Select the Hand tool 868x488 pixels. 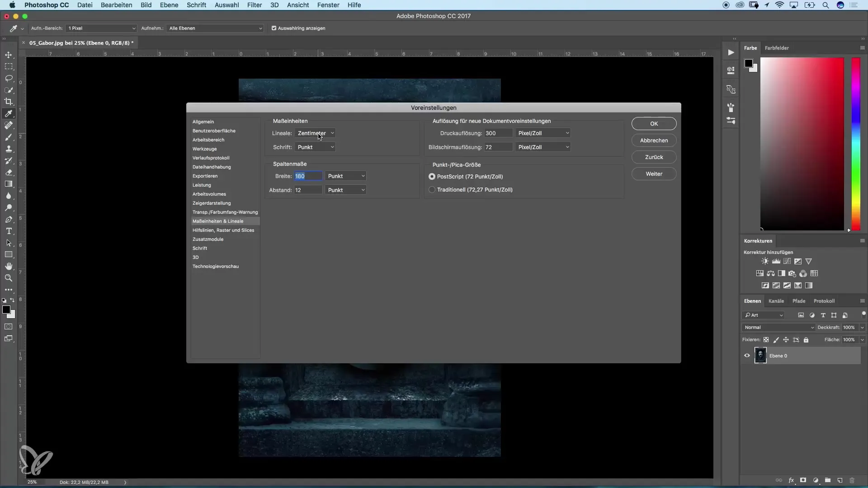[9, 266]
